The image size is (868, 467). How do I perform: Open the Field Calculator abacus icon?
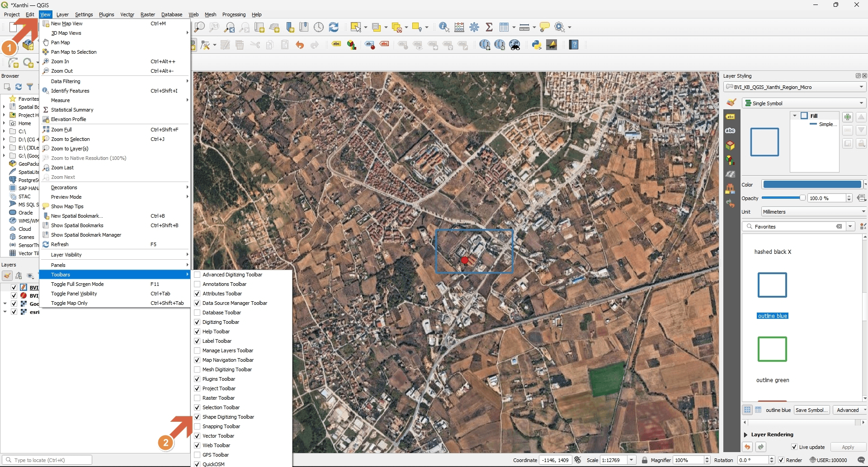[x=459, y=27]
